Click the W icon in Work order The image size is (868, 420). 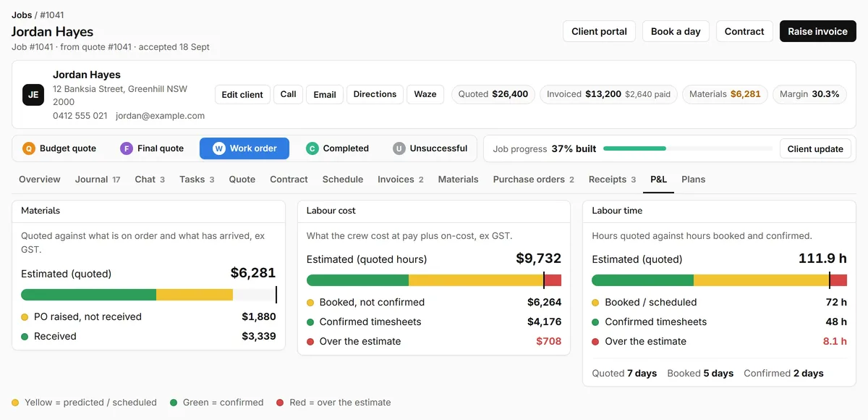click(x=219, y=148)
